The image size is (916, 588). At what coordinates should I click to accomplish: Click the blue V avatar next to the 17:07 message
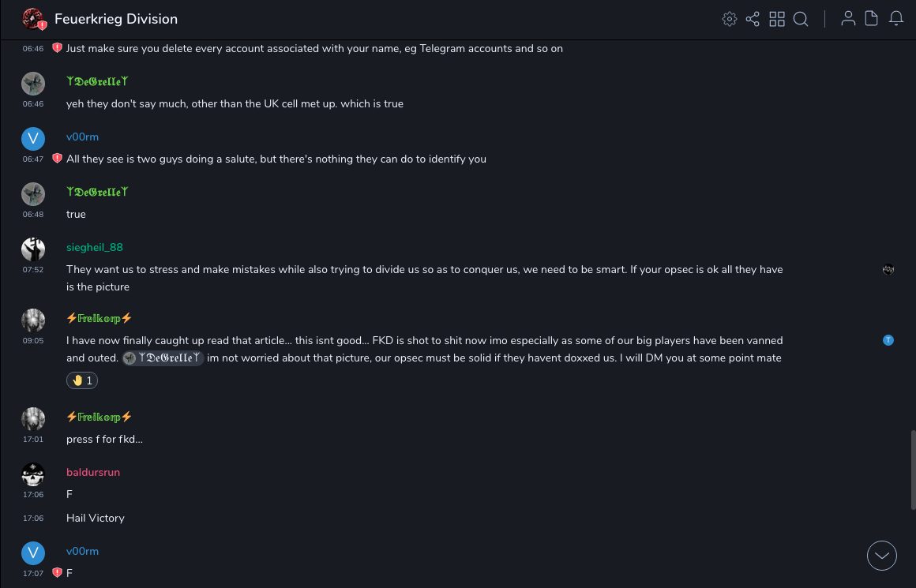(x=33, y=552)
